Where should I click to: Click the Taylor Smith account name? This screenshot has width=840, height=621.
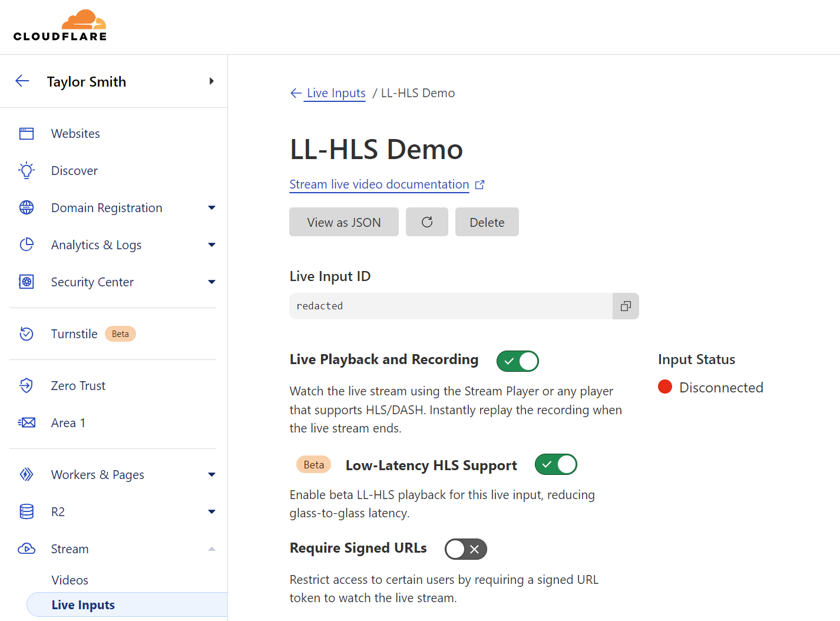click(x=87, y=81)
